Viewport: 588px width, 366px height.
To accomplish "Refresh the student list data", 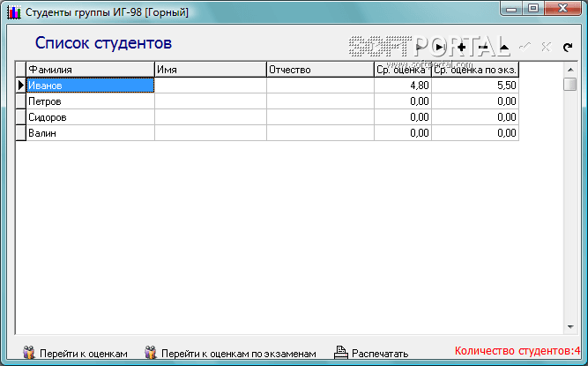I will [x=568, y=48].
